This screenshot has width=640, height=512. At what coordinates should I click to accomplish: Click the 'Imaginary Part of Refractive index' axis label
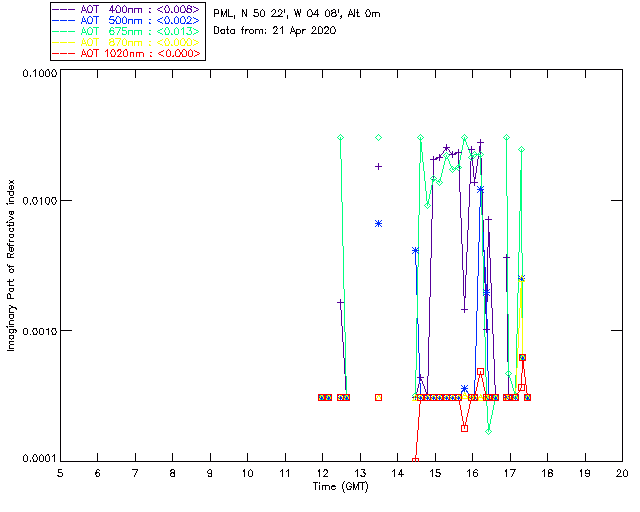point(11,265)
